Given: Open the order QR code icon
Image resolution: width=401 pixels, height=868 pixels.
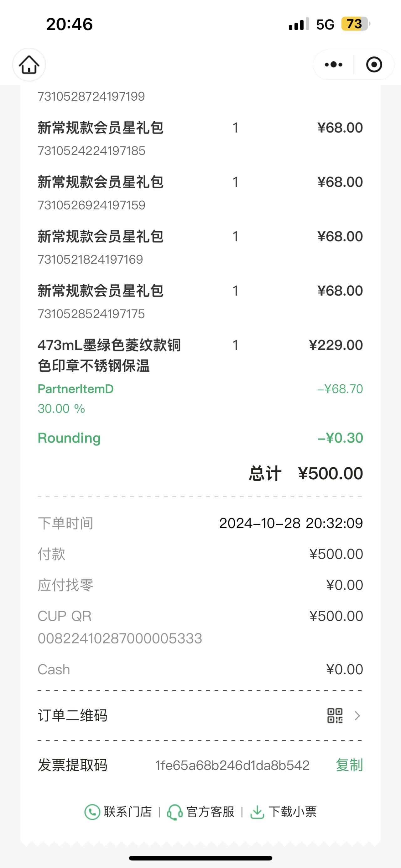Looking at the screenshot, I should click(335, 715).
